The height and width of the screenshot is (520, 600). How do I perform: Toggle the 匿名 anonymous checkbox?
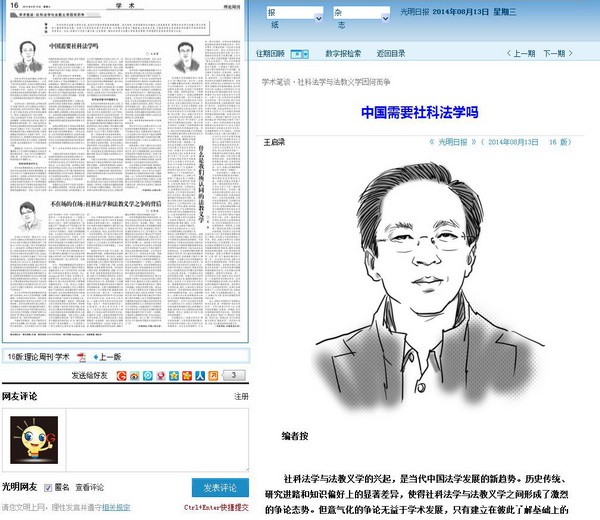tap(49, 487)
